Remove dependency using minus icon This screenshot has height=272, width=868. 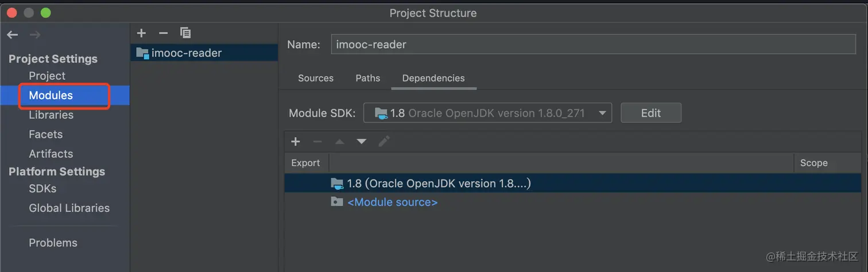pyautogui.click(x=317, y=141)
